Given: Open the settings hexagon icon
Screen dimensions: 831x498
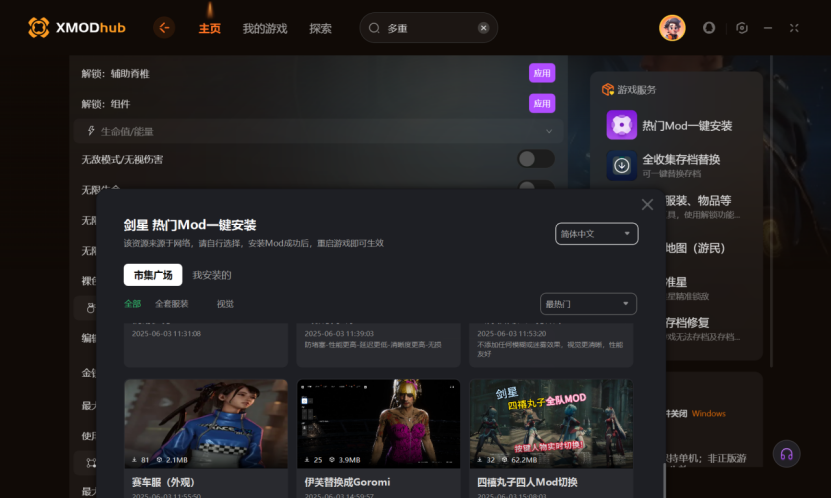Looking at the screenshot, I should click(x=742, y=28).
